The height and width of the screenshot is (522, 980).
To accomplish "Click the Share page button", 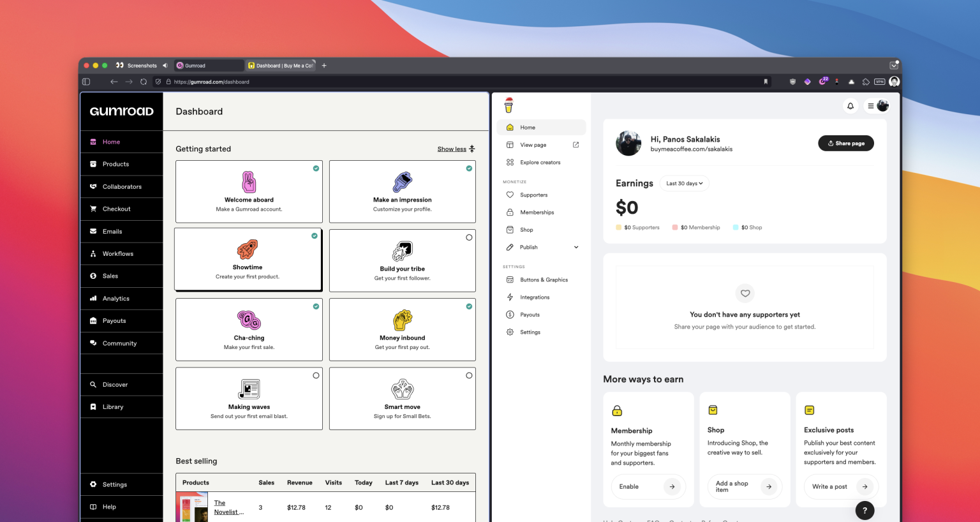I will tap(845, 144).
